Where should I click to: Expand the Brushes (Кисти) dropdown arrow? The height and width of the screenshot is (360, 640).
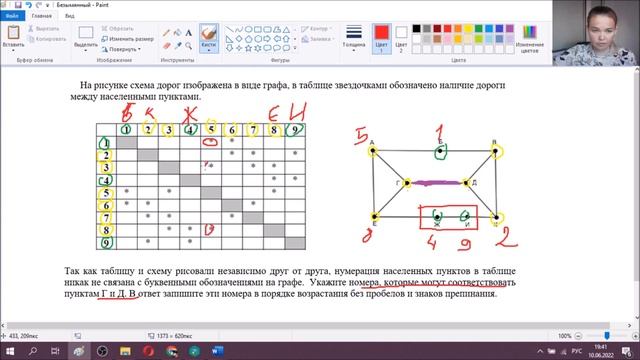(x=209, y=50)
